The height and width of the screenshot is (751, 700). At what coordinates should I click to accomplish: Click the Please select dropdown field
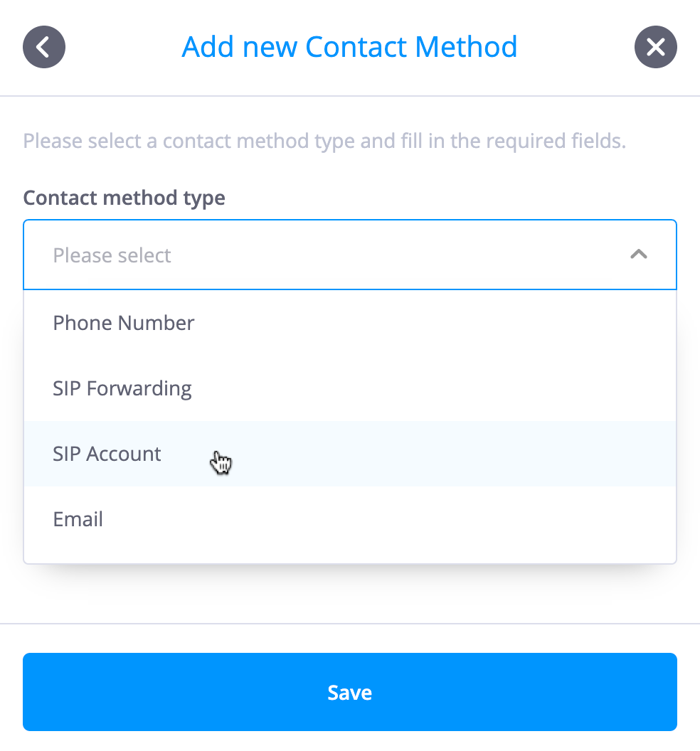tap(350, 255)
